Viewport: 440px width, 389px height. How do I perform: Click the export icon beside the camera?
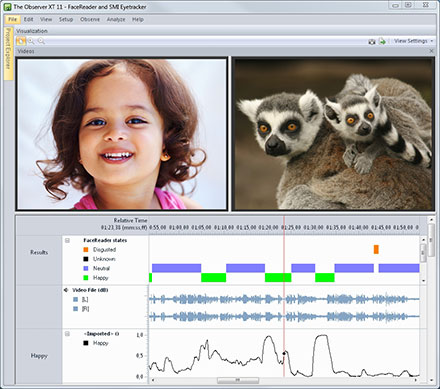tap(382, 41)
